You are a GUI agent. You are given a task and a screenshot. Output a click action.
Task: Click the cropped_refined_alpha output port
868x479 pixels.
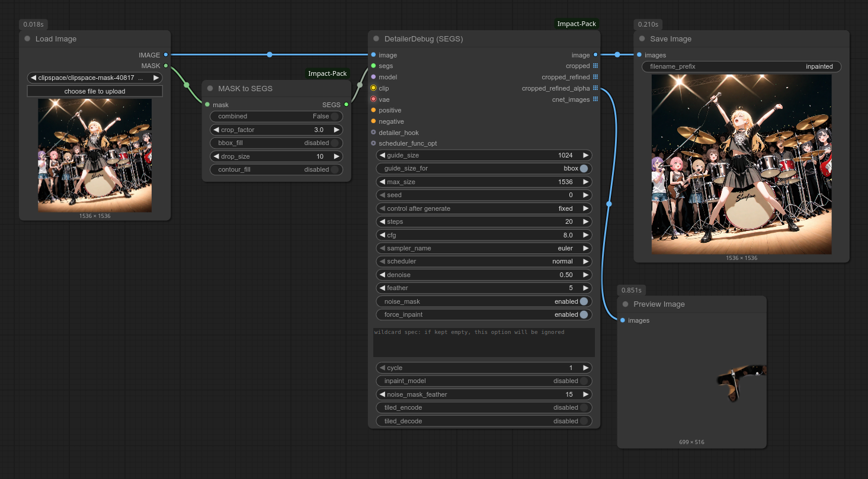(595, 88)
